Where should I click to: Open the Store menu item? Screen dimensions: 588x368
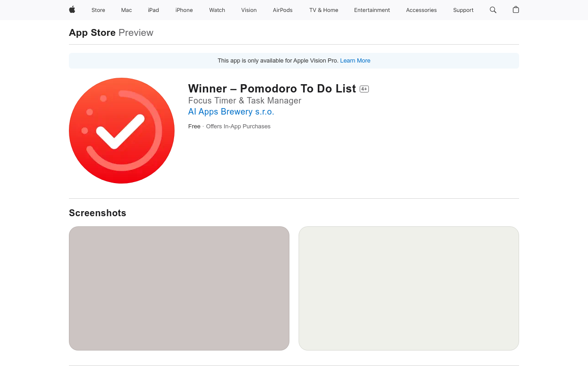coord(98,10)
